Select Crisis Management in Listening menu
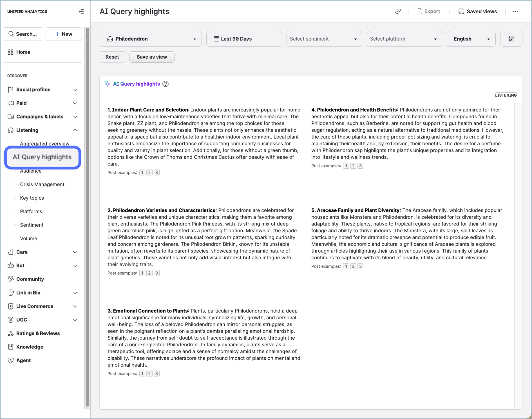 [42, 184]
